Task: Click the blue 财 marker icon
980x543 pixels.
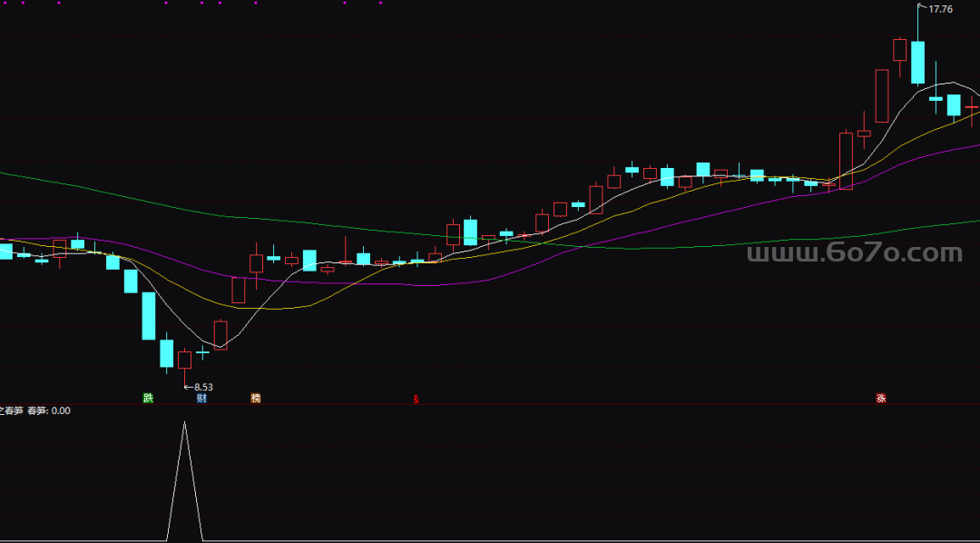Action: click(201, 398)
